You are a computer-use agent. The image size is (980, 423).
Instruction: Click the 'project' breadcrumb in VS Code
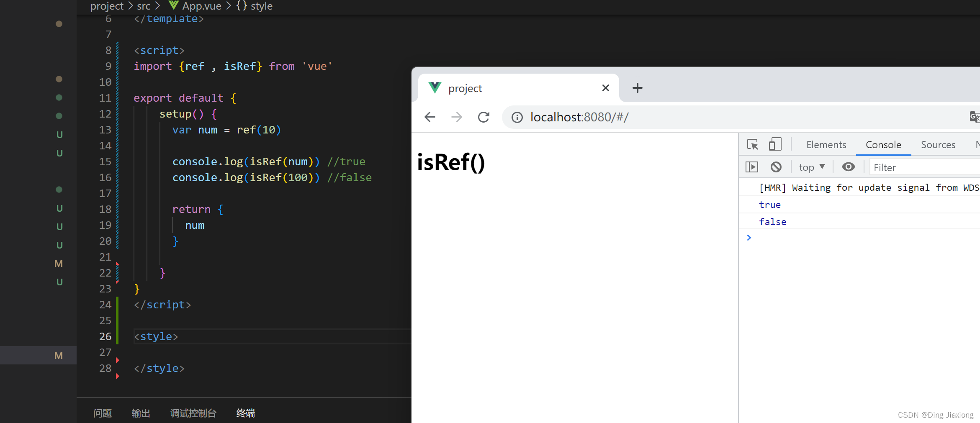coord(107,6)
